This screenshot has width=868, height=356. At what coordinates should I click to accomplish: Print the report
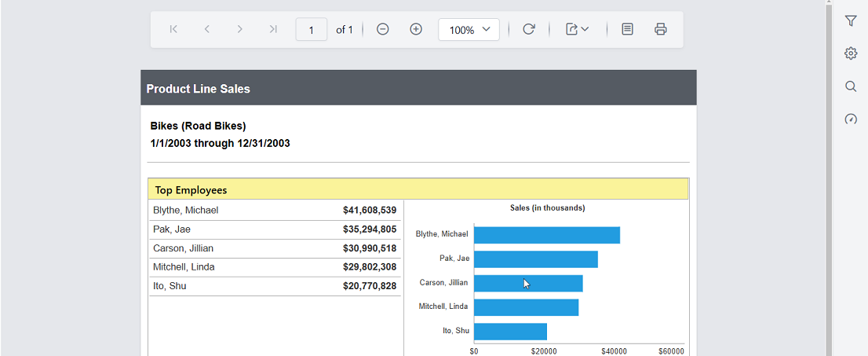(661, 29)
